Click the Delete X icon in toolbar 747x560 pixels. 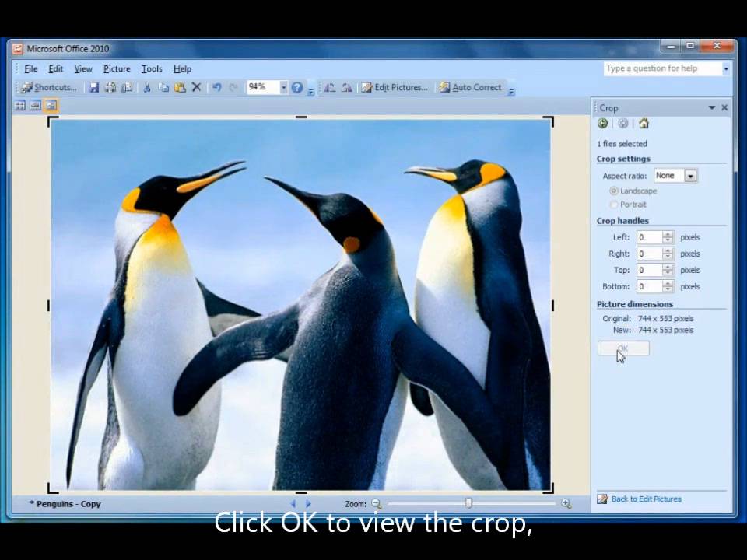[196, 87]
